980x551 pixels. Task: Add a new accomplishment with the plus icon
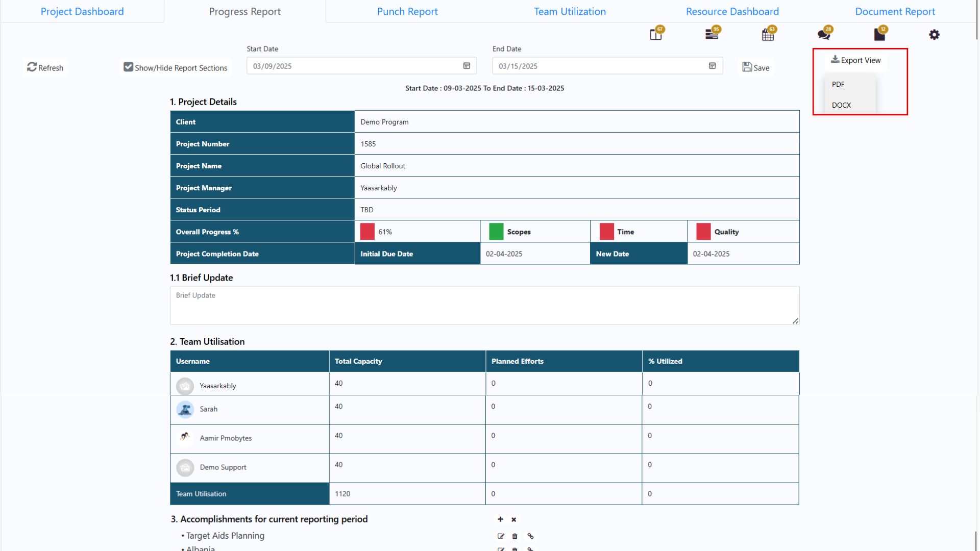point(500,519)
